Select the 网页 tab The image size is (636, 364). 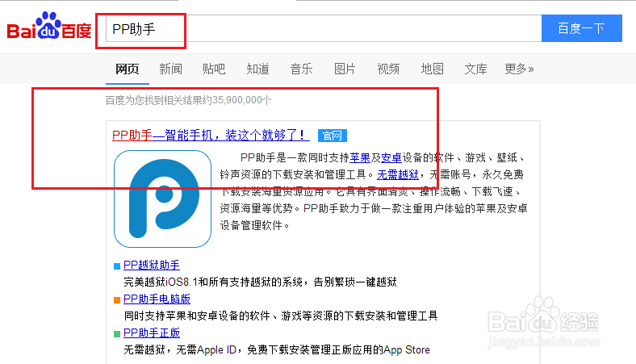[x=127, y=69]
